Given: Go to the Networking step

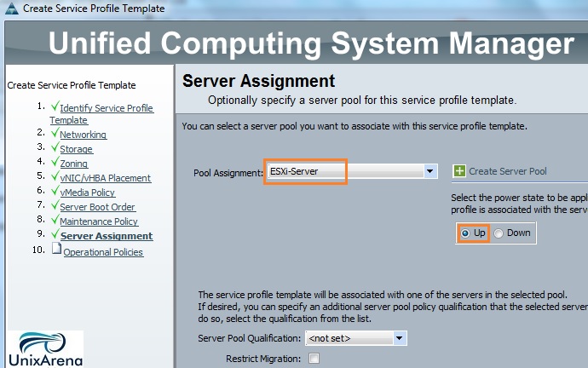Looking at the screenshot, I should point(84,135).
